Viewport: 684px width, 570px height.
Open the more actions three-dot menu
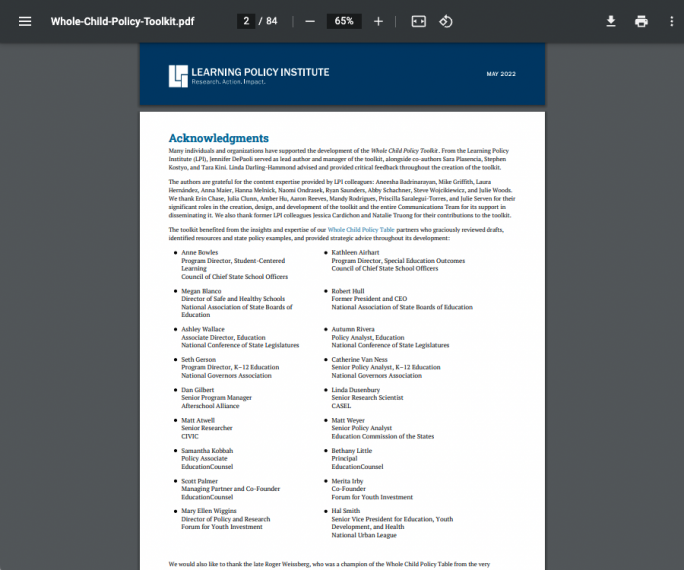[x=671, y=21]
